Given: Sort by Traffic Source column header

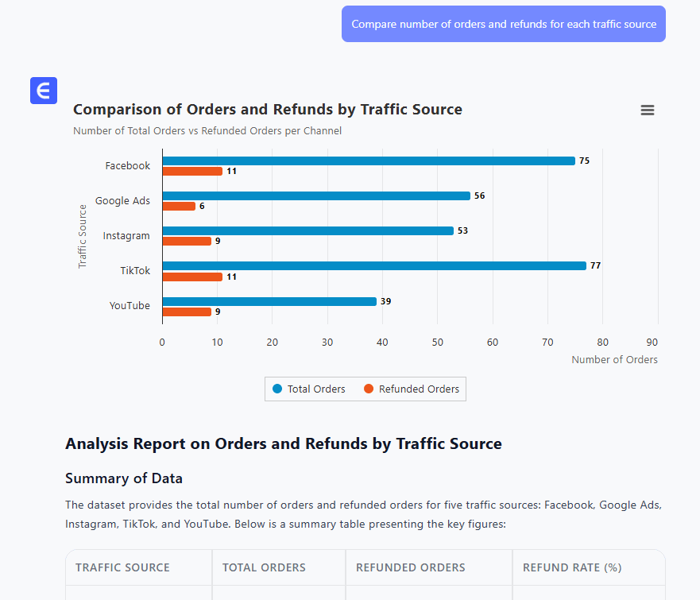Looking at the screenshot, I should (x=122, y=567).
